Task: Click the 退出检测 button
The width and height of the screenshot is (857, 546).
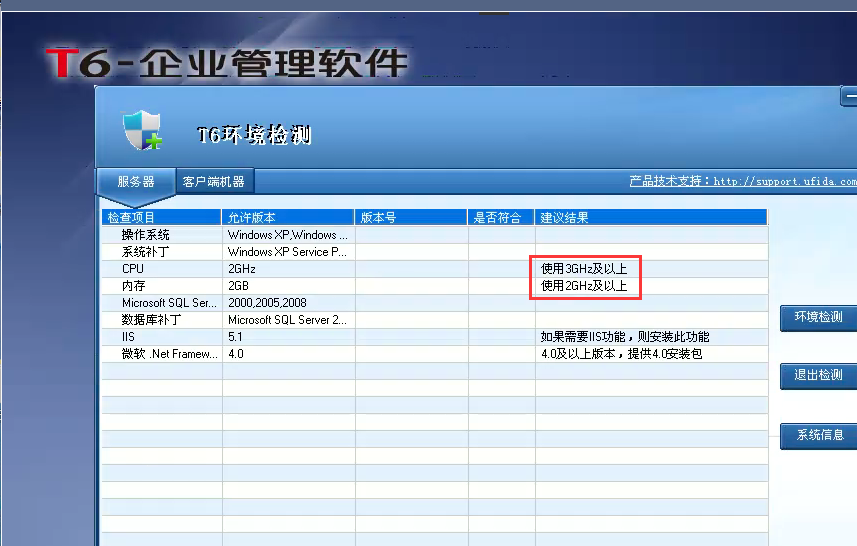Action: point(818,375)
